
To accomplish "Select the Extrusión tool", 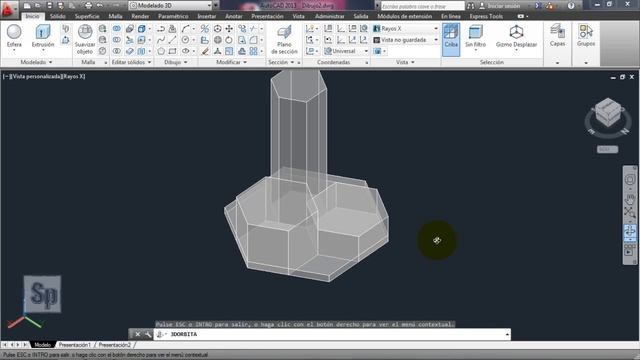I will pos(43,36).
